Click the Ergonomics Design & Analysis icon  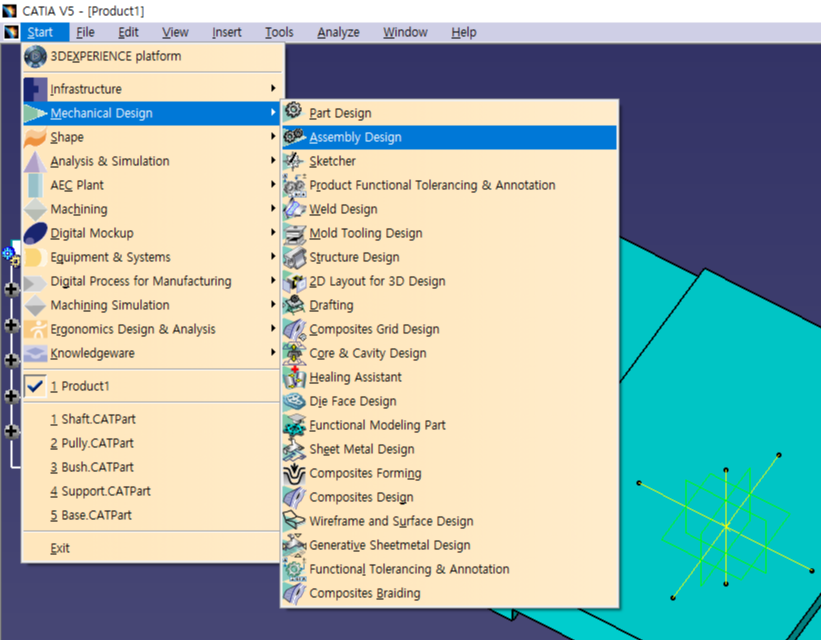pos(35,329)
